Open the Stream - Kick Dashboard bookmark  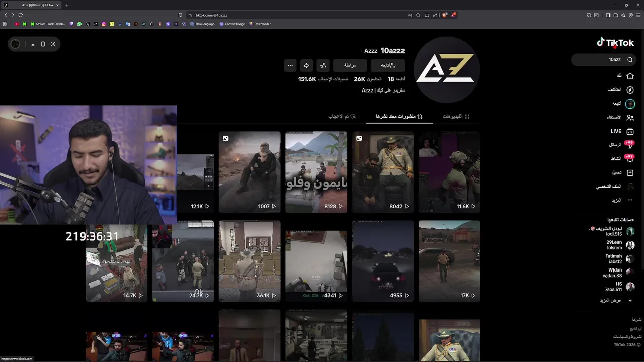click(x=48, y=24)
